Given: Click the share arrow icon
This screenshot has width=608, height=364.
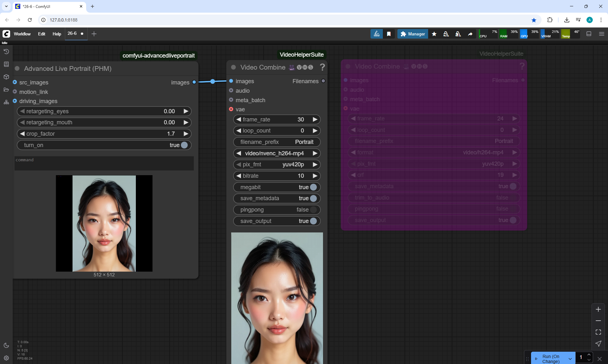Looking at the screenshot, I should (x=470, y=34).
